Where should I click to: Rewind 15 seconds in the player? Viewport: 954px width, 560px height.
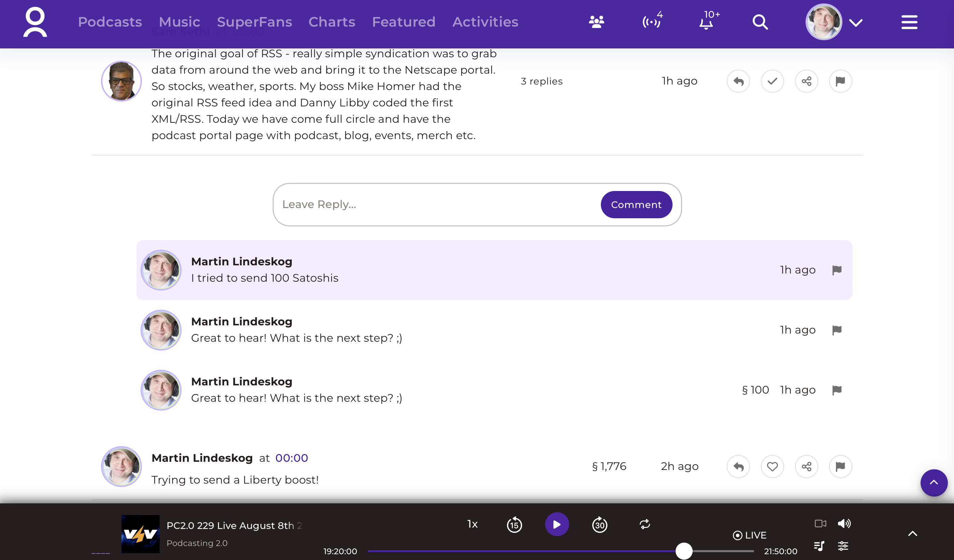(514, 525)
